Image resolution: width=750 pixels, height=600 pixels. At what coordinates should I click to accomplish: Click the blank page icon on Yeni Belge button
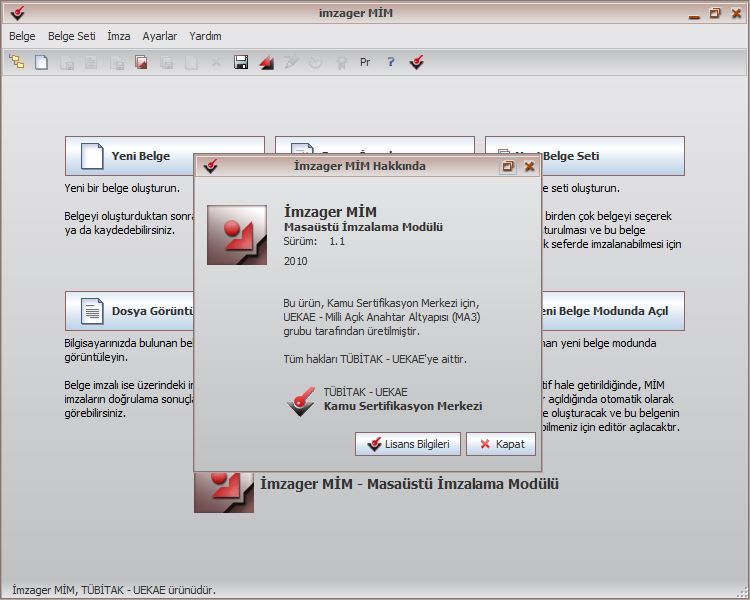point(92,156)
